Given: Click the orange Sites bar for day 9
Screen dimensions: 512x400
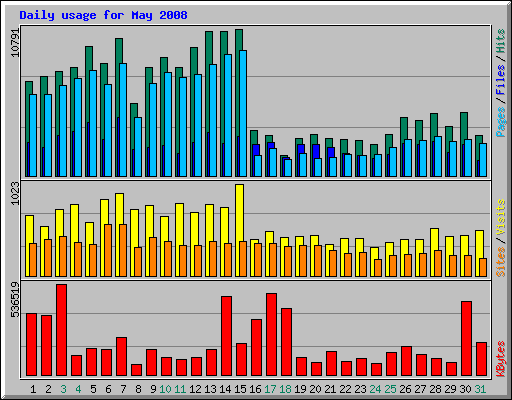Looking at the screenshot, I should (x=153, y=257).
